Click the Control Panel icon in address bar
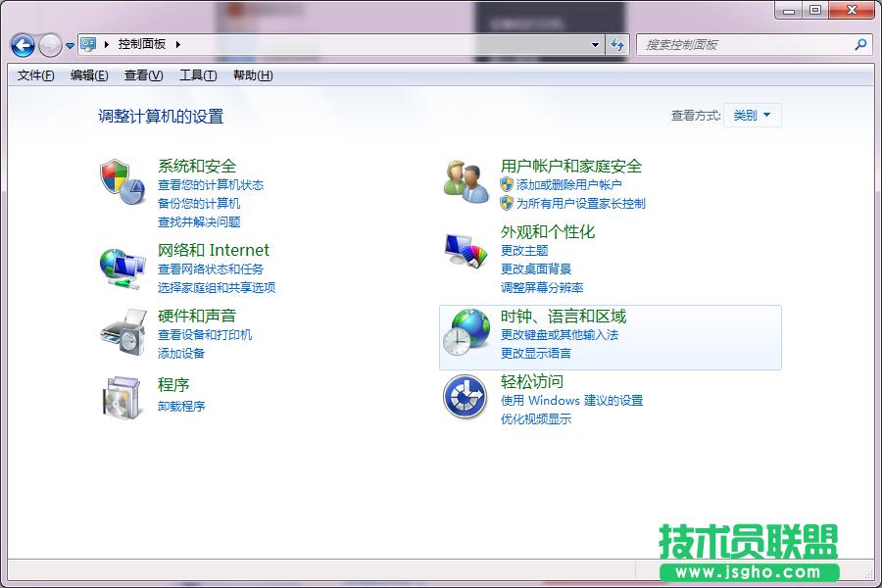The image size is (882, 588). click(x=88, y=44)
